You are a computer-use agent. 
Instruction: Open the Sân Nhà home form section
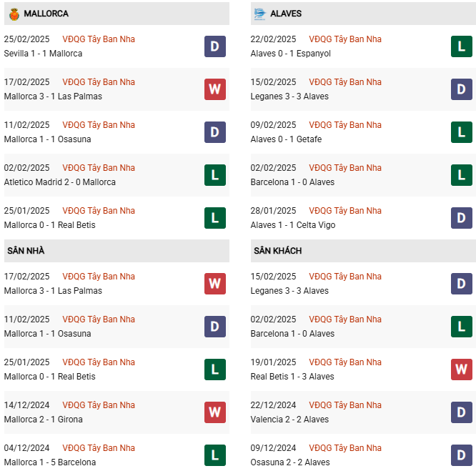(x=26, y=251)
